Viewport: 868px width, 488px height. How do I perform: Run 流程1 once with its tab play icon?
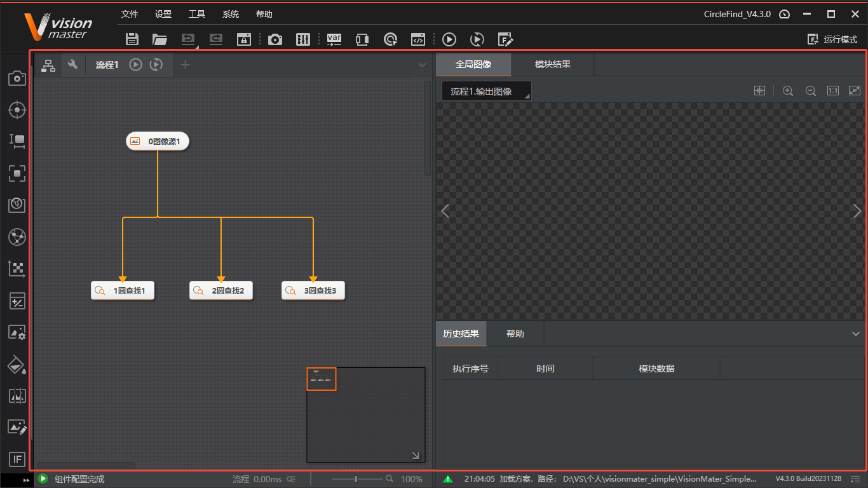[135, 64]
